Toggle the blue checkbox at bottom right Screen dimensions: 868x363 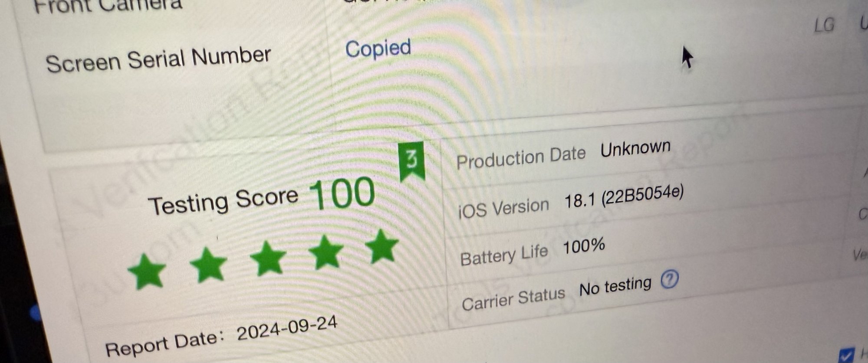846,355
